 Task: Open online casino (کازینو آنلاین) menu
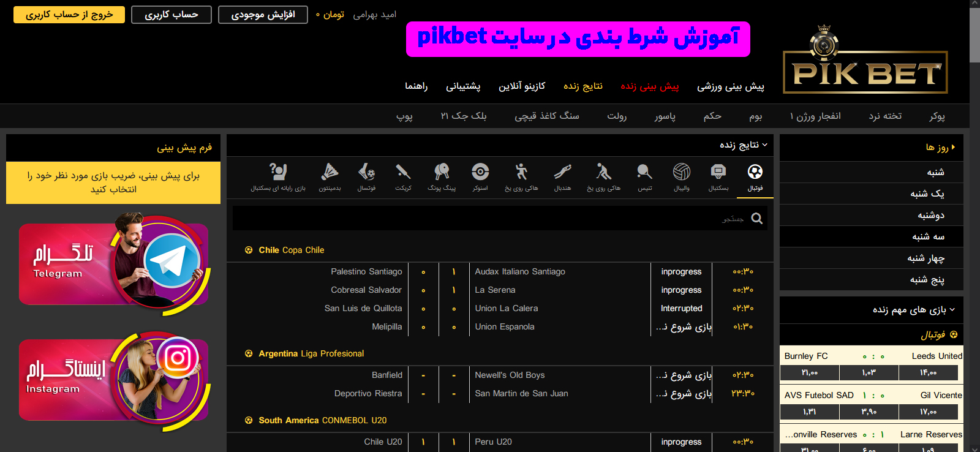tap(522, 86)
